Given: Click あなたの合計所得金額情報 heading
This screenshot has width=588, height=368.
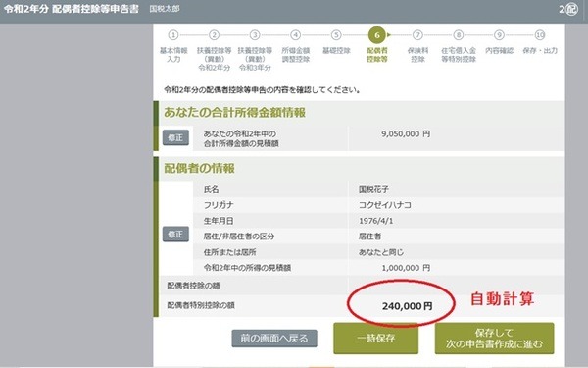Looking at the screenshot, I should point(235,112).
